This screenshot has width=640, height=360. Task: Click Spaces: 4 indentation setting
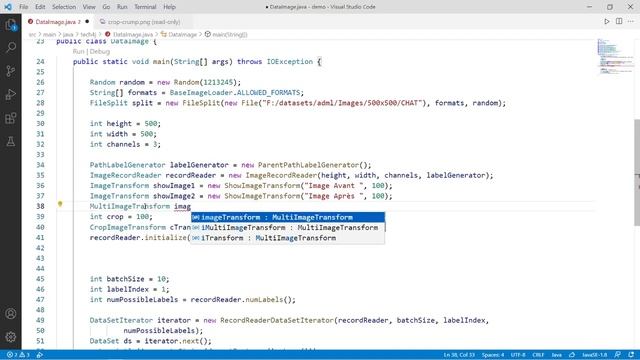click(493, 355)
